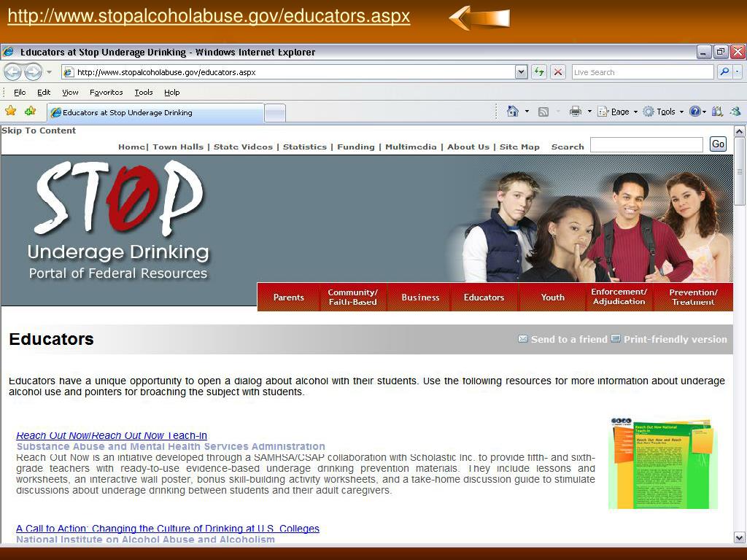Click the page scrollbar down arrow
Viewport: 747px width, 560px height.
740,538
